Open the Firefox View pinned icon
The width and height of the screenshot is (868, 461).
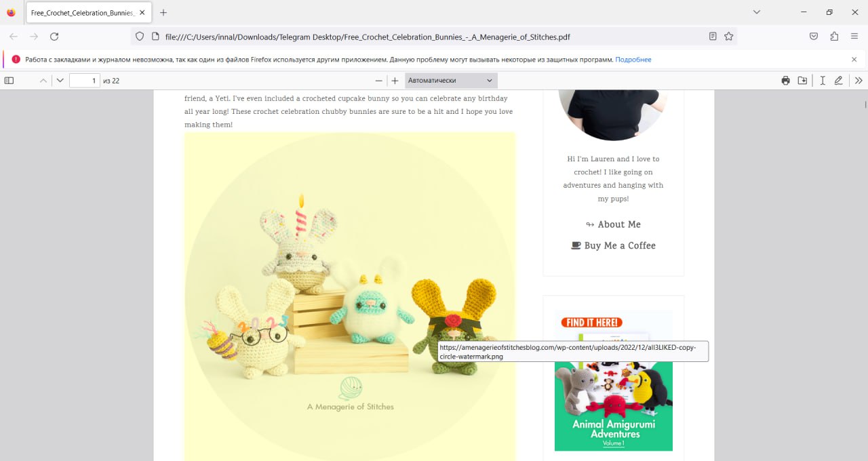coord(11,12)
